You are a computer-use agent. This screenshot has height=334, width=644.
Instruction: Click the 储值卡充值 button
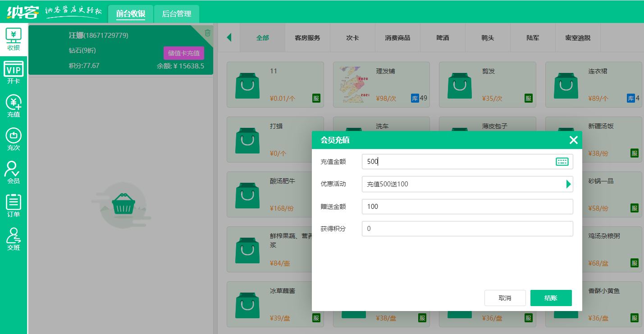pyautogui.click(x=183, y=53)
